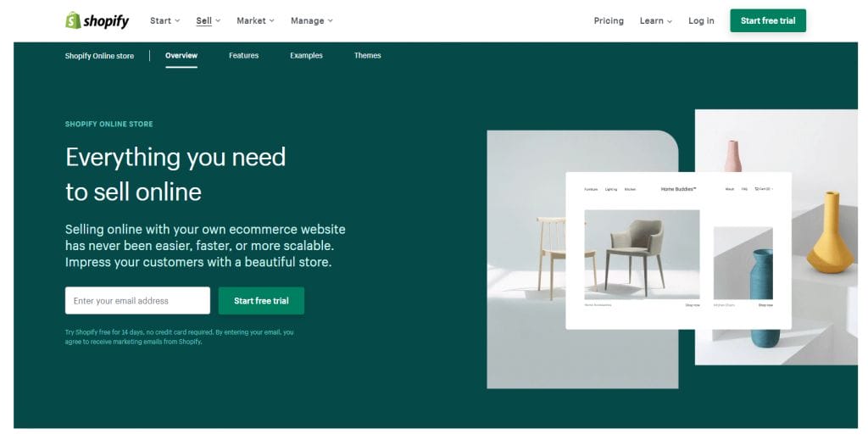Expand the Start dropdown menu
Screen dimensions: 868x440
[x=164, y=20]
